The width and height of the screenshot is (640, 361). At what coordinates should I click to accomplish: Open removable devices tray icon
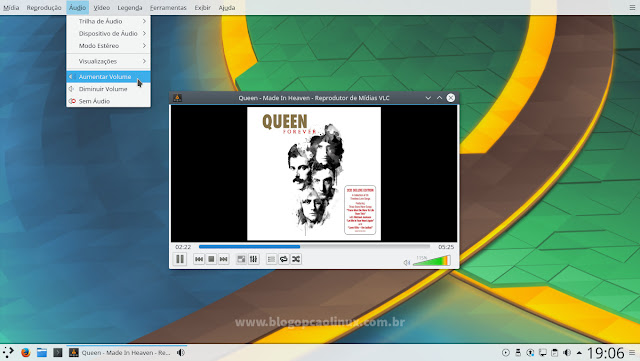(x=518, y=352)
